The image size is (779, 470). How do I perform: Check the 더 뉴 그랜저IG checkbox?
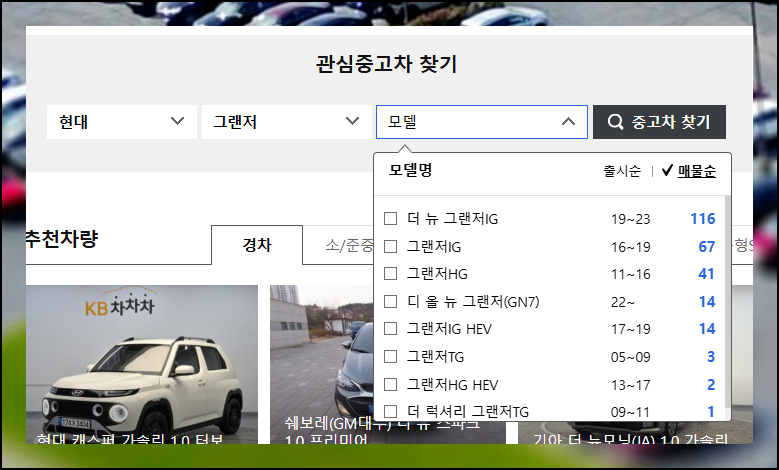coord(390,219)
